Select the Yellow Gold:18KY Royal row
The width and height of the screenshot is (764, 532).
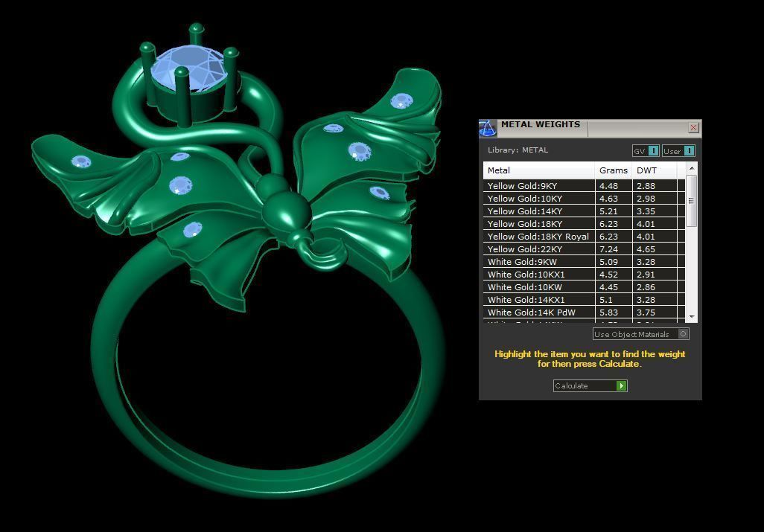click(584, 237)
